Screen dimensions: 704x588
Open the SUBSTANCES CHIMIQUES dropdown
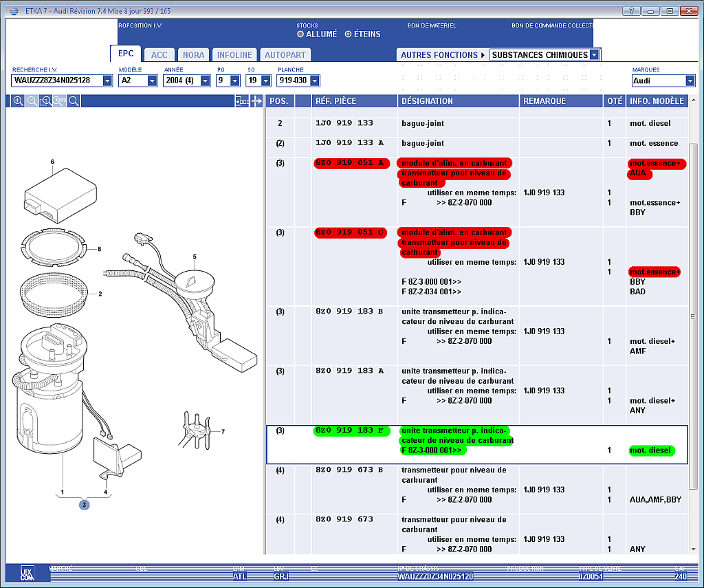[594, 55]
